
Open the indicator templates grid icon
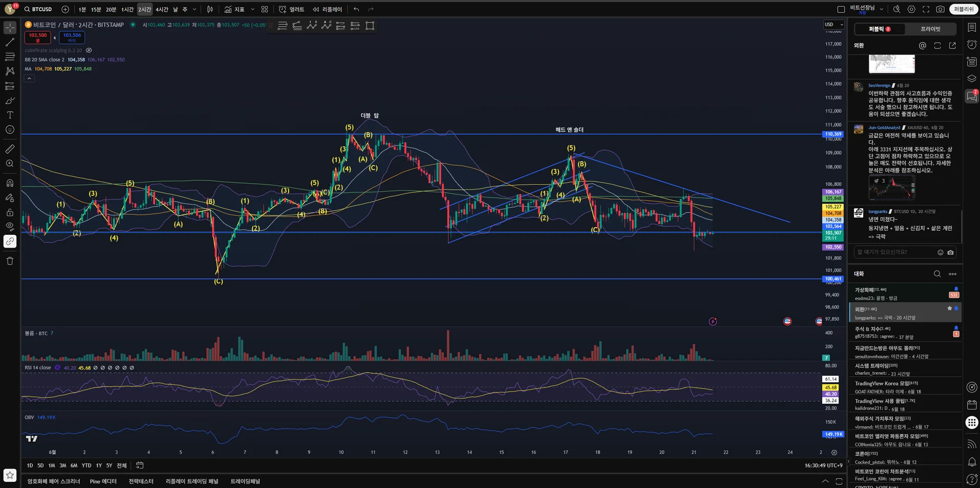[x=264, y=9]
